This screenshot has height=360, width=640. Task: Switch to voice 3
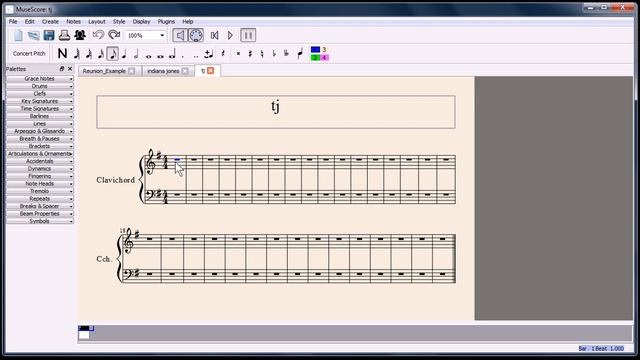click(x=324, y=49)
